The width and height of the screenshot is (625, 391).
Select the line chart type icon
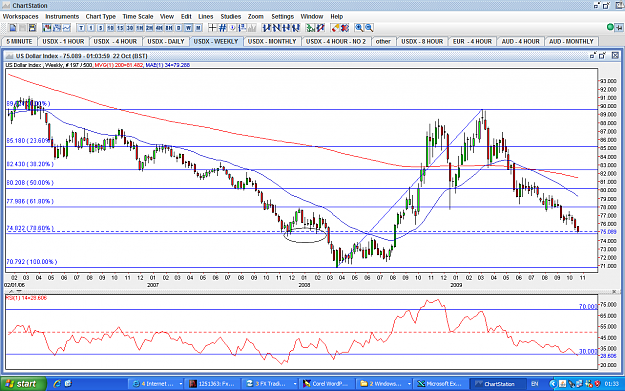tap(66, 28)
